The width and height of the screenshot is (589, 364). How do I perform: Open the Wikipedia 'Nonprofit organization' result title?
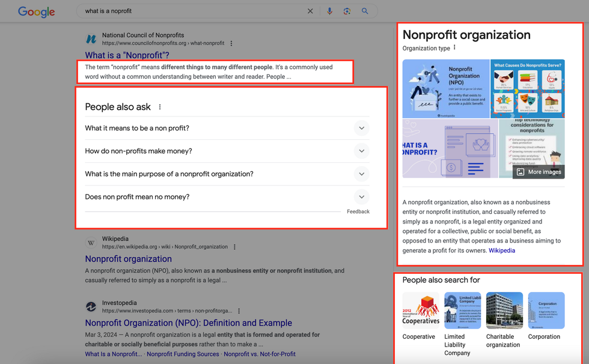click(128, 259)
